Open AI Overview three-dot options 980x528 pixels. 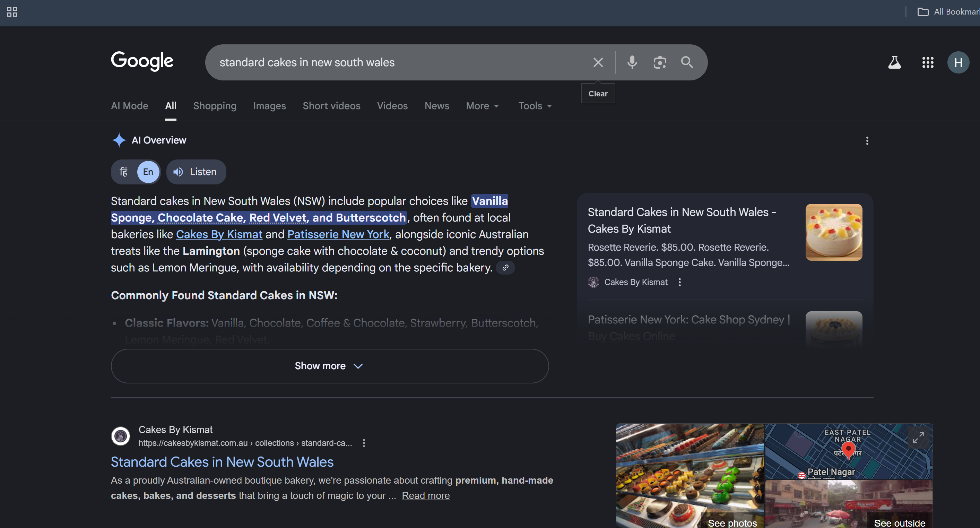point(867,141)
